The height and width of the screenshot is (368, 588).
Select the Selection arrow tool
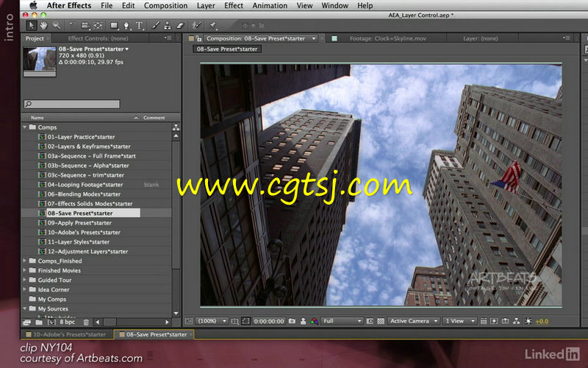tap(32, 26)
